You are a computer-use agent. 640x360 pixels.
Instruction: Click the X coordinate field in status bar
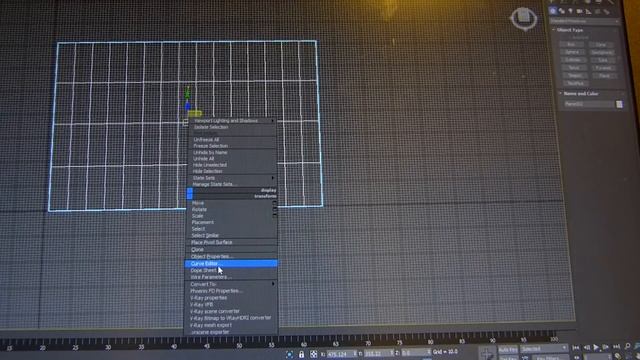pos(340,354)
